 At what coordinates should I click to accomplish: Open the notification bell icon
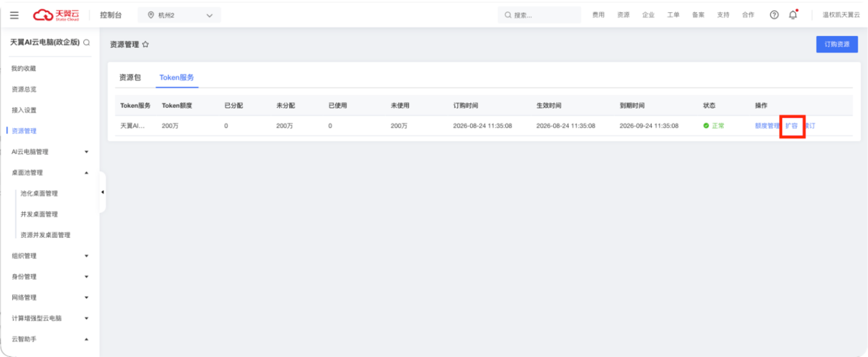click(793, 15)
